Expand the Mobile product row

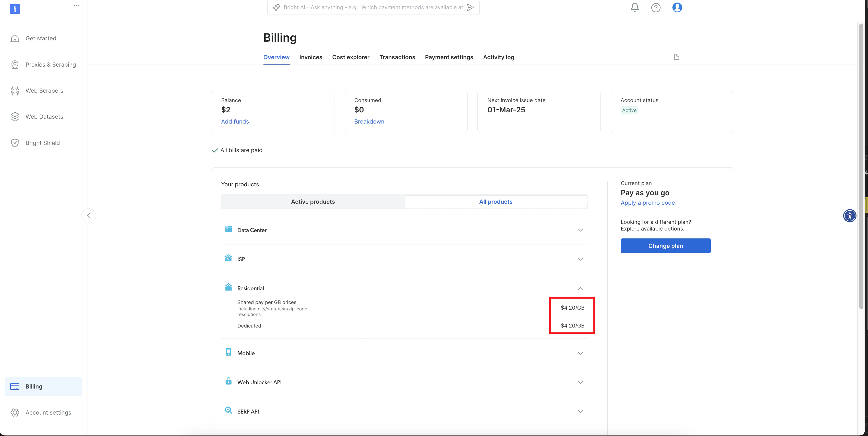(x=580, y=353)
